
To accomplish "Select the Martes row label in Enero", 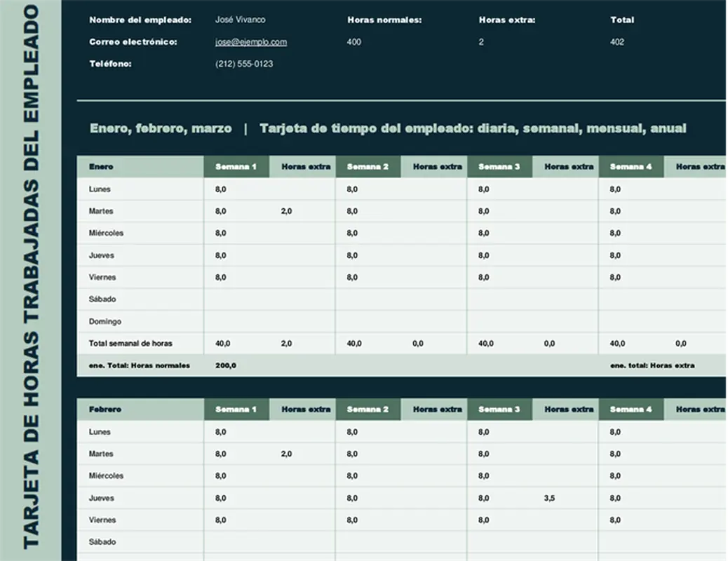I will pos(101,211).
